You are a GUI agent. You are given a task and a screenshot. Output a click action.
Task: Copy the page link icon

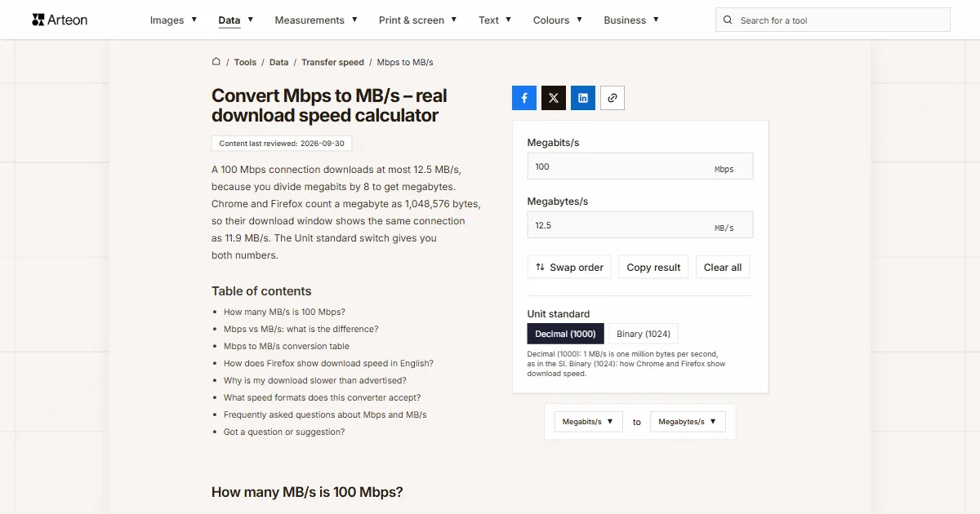(612, 98)
